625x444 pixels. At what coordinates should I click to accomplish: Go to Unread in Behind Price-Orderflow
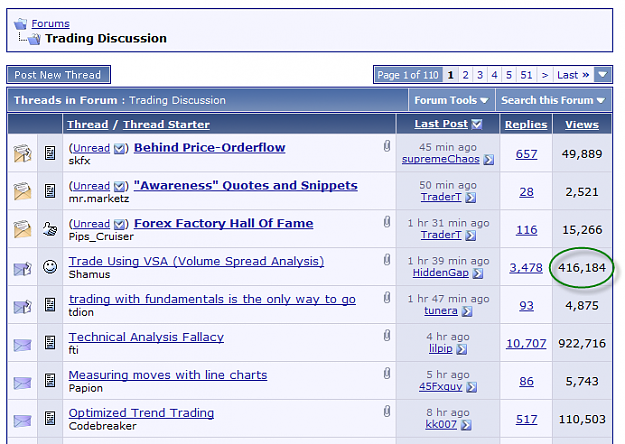(x=91, y=148)
